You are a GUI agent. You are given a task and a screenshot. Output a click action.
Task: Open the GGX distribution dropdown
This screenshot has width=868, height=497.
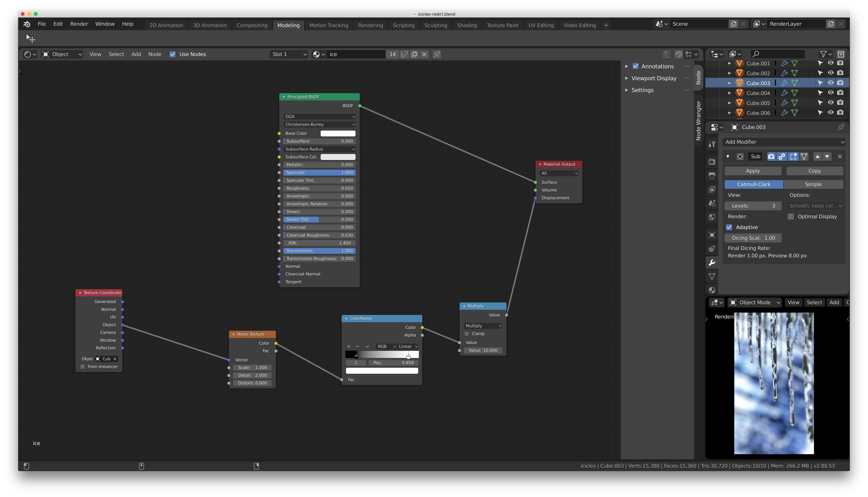pyautogui.click(x=319, y=116)
